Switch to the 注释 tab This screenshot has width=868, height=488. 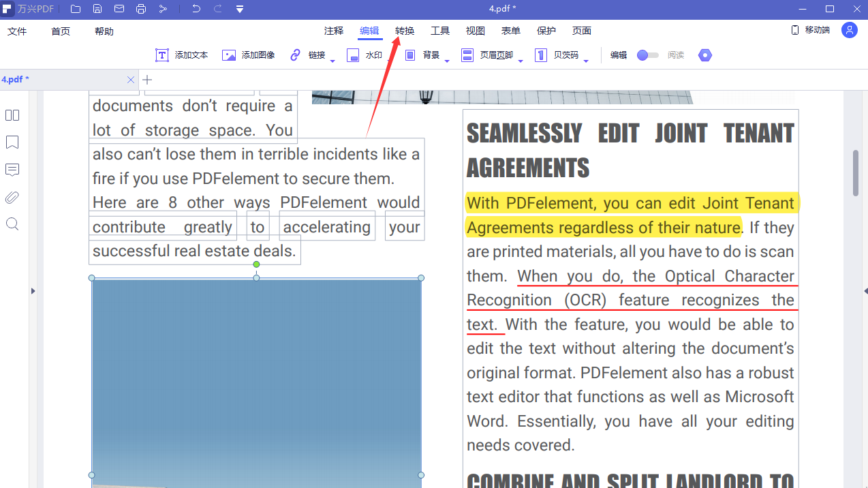pyautogui.click(x=334, y=31)
